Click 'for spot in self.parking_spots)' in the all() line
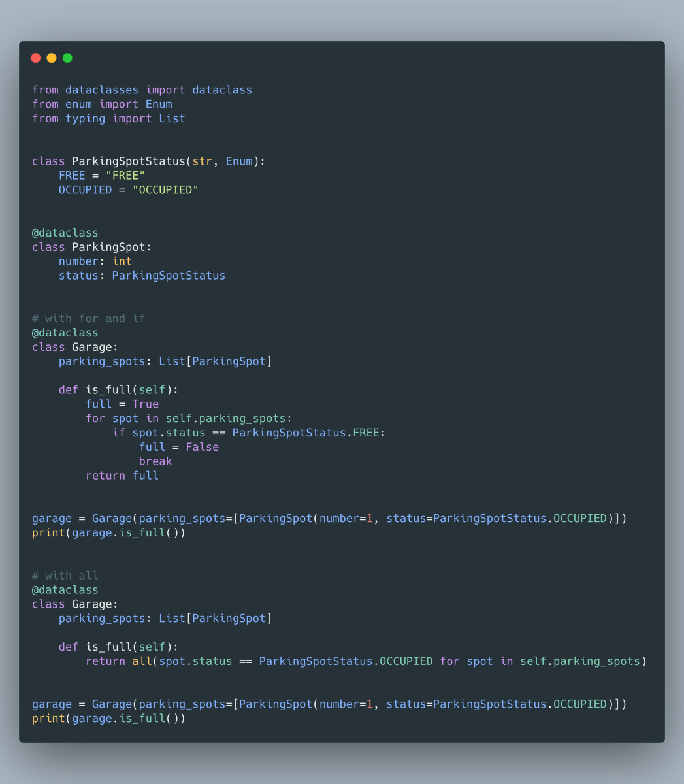Viewport: 684px width, 784px height. pos(544,661)
